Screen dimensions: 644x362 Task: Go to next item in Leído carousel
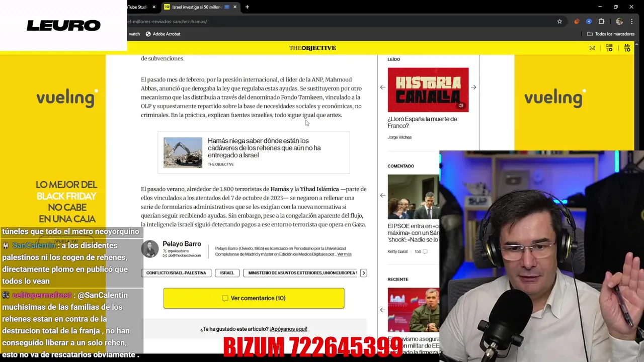[x=473, y=87]
